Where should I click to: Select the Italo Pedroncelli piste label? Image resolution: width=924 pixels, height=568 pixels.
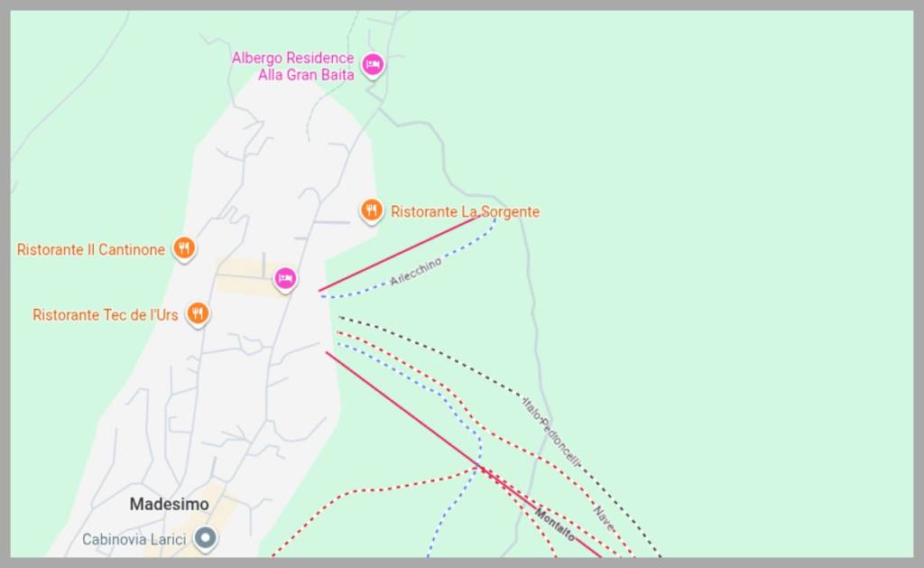point(550,431)
